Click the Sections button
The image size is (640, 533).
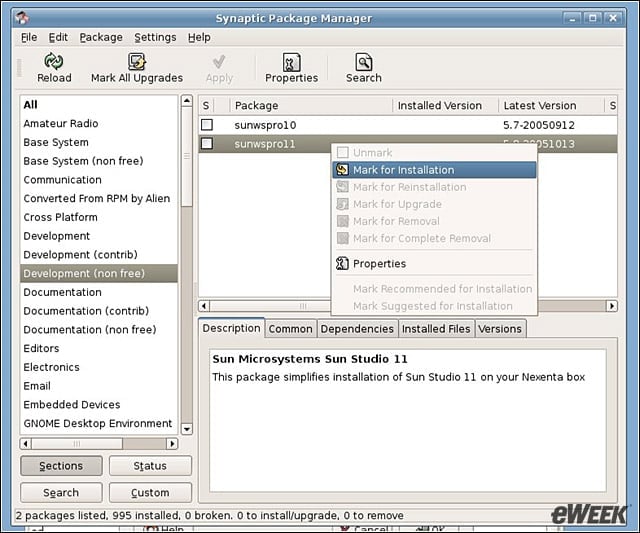(x=61, y=466)
